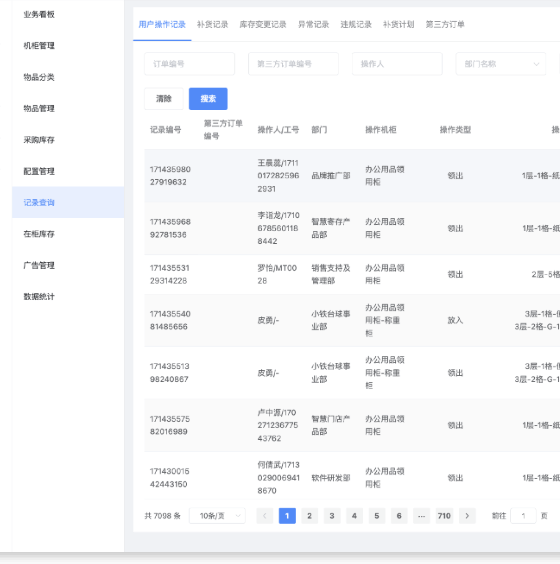
Task: Switch to 补货记录 tab
Action: pyautogui.click(x=212, y=24)
